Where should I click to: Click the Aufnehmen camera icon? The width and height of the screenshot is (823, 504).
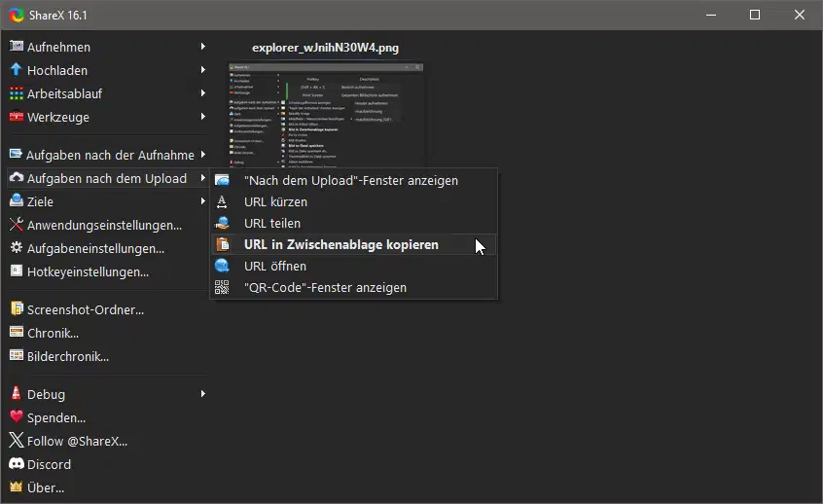[x=17, y=46]
